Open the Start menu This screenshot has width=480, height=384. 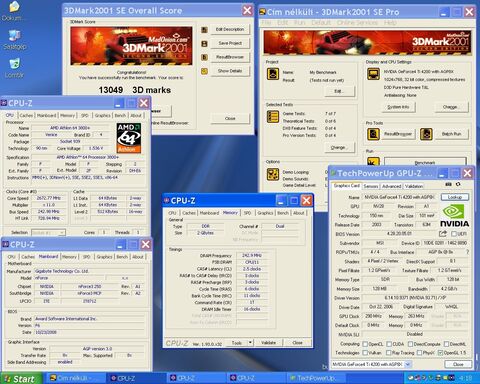pos(21,379)
